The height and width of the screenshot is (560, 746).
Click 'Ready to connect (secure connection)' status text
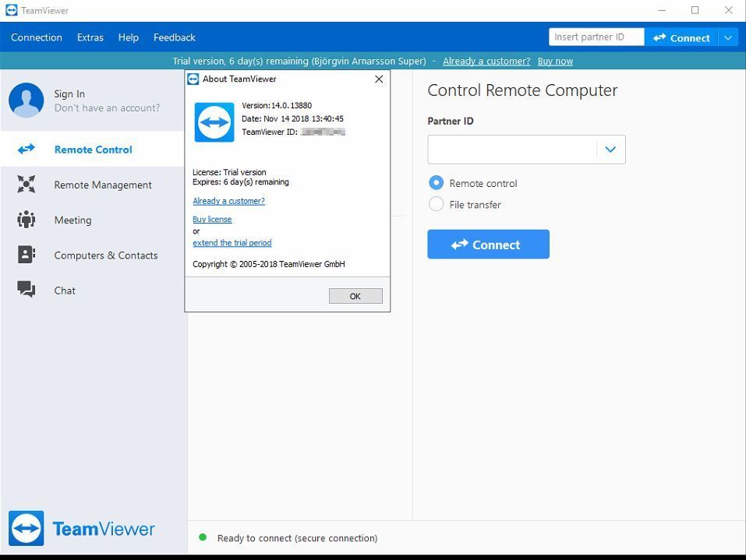[297, 538]
